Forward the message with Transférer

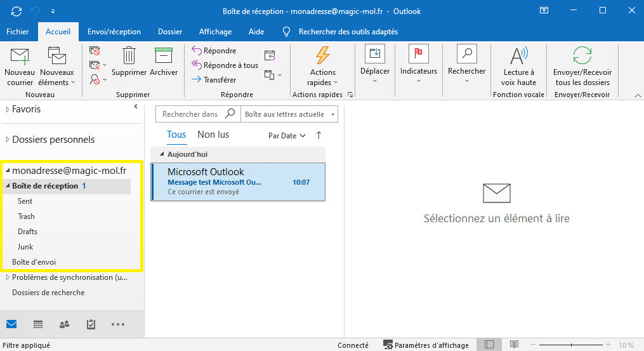(x=214, y=80)
